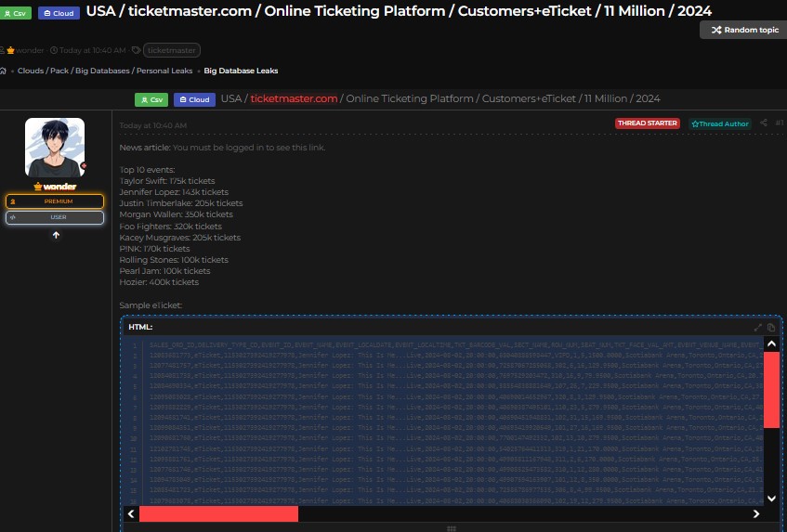
Task: Click the 'Pearl Jam: 100k tickets' line
Action: (x=164, y=271)
